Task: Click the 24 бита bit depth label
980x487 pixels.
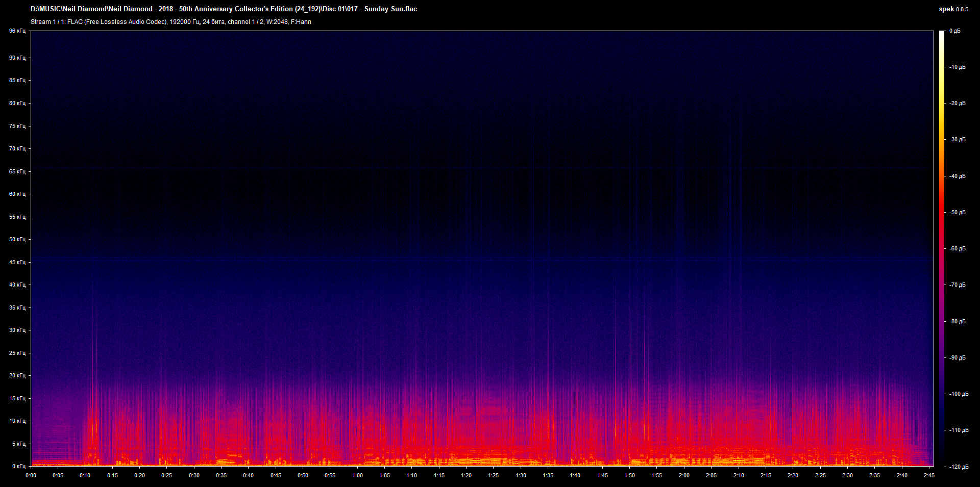Action: [x=213, y=22]
